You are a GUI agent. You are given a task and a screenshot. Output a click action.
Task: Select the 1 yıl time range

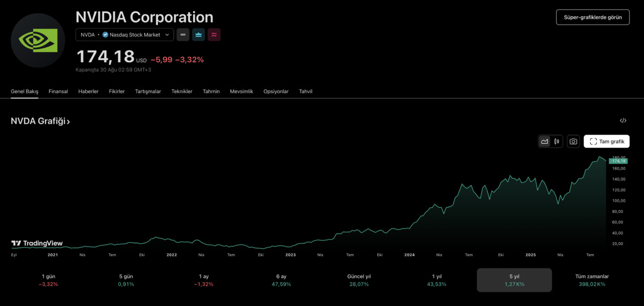coord(436,280)
